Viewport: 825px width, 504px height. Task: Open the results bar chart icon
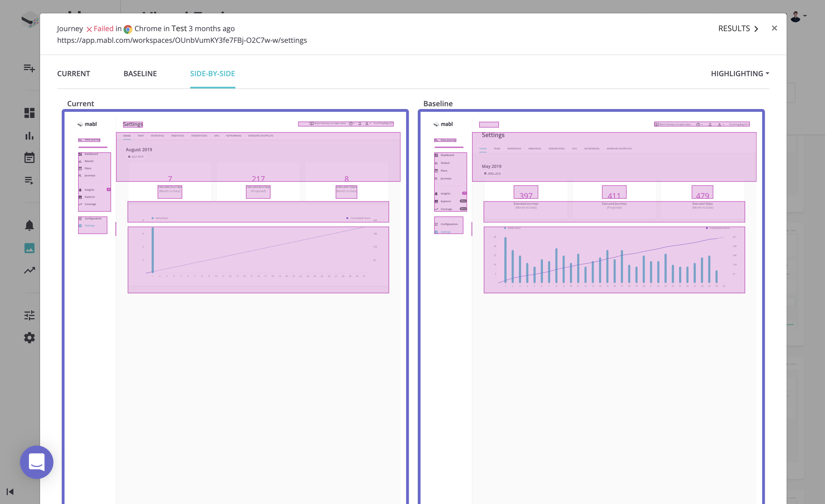[29, 136]
